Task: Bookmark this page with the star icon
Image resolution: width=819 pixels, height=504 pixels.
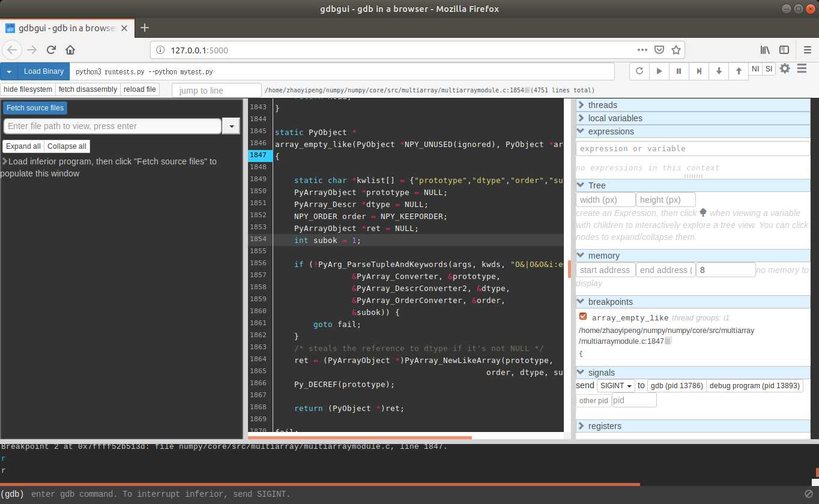Action: tap(675, 50)
